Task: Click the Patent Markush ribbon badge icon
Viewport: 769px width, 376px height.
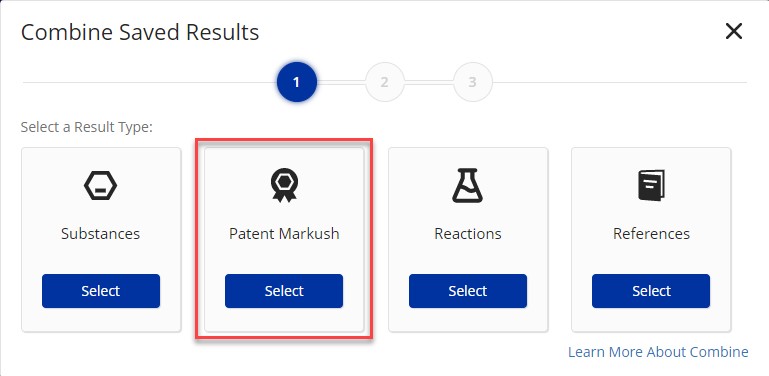Action: pyautogui.click(x=284, y=185)
